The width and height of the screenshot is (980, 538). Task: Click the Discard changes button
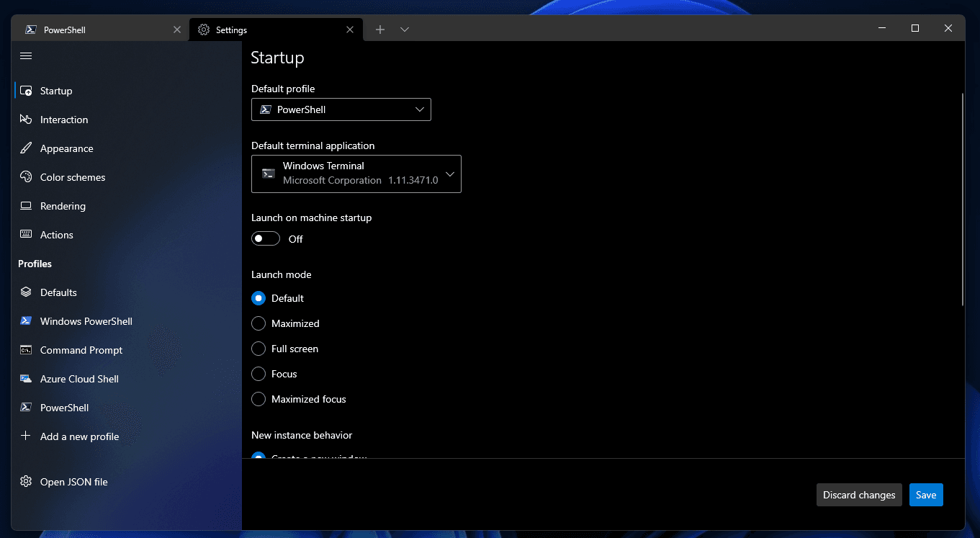pos(859,495)
